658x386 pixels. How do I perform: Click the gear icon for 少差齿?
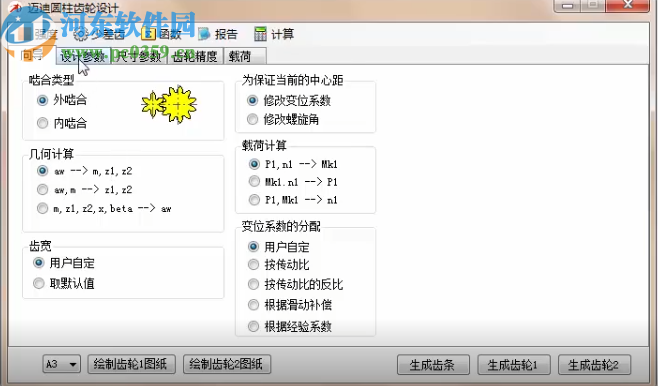pyautogui.click(x=81, y=34)
